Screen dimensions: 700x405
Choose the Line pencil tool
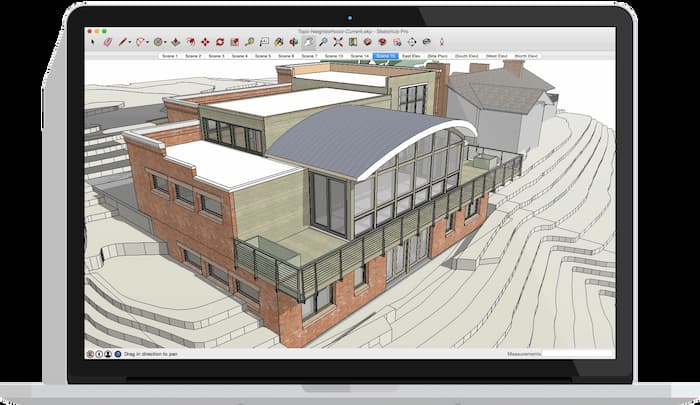[122, 42]
